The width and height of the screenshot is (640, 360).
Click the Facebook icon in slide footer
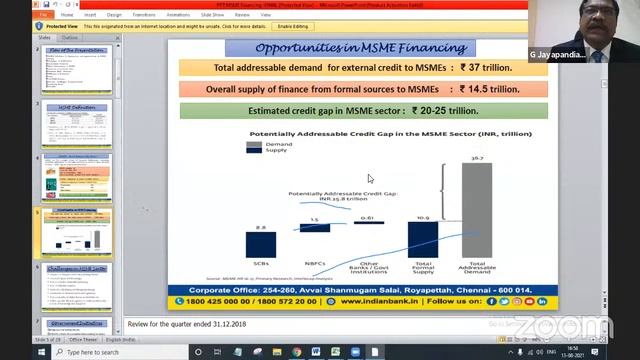pos(491,301)
